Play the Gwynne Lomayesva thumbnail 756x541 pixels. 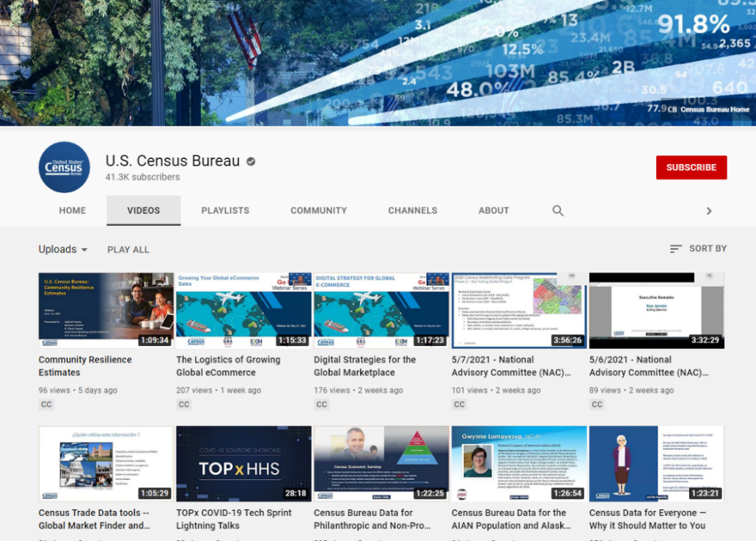click(x=519, y=464)
